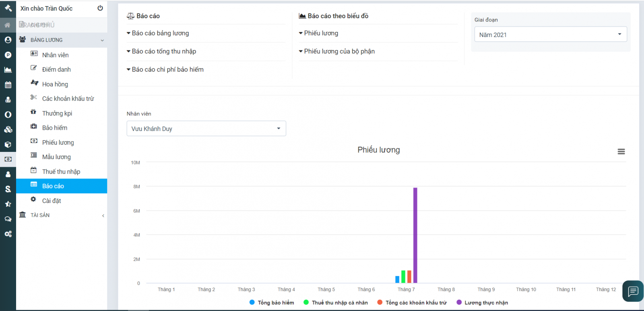This screenshot has height=311, width=644.
Task: Click the star icon in left rail
Action: click(x=8, y=204)
